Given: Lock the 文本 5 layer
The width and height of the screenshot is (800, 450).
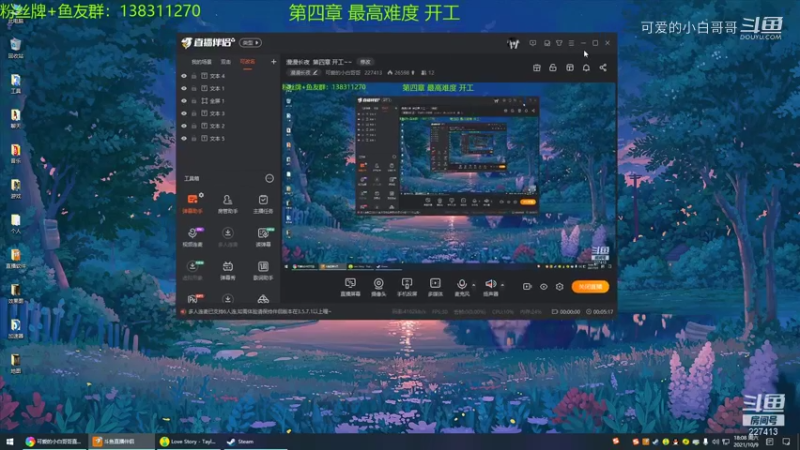Looking at the screenshot, I should (x=194, y=138).
